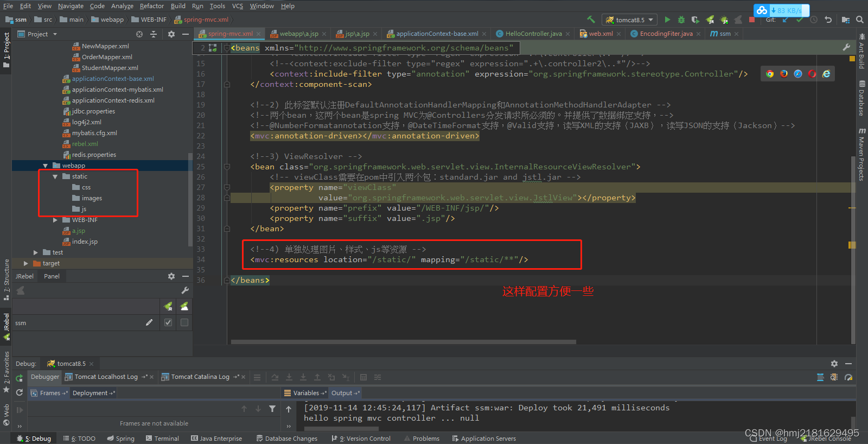Rerun tomcat8.5 from the Debug panel
Image resolution: width=868 pixels, height=444 pixels.
[20, 378]
